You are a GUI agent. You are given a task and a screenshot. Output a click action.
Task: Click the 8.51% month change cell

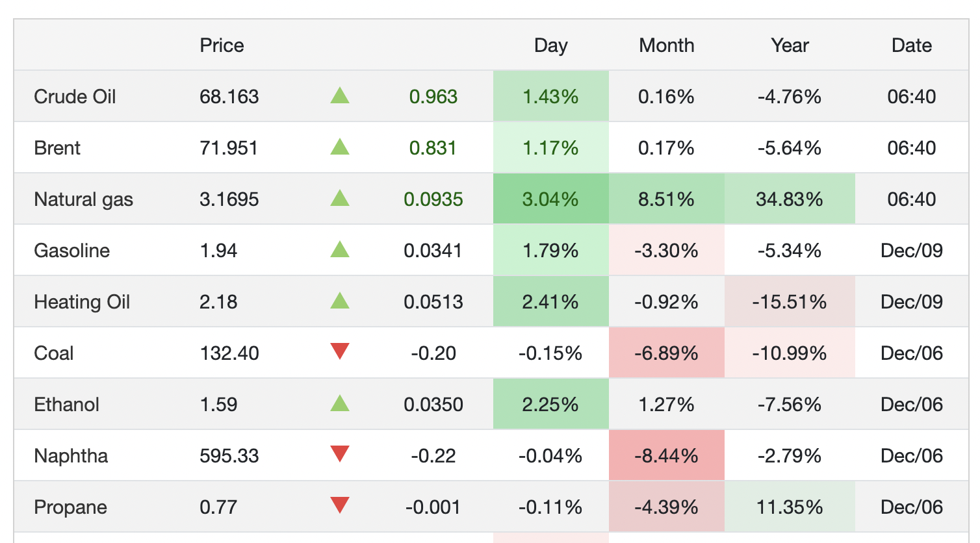(x=666, y=199)
